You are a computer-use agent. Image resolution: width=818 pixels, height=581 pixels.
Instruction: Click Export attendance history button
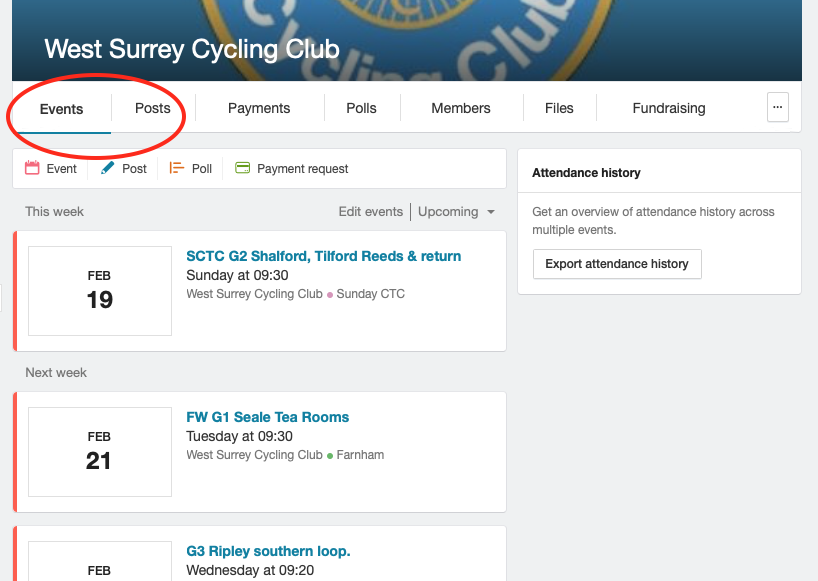617,264
